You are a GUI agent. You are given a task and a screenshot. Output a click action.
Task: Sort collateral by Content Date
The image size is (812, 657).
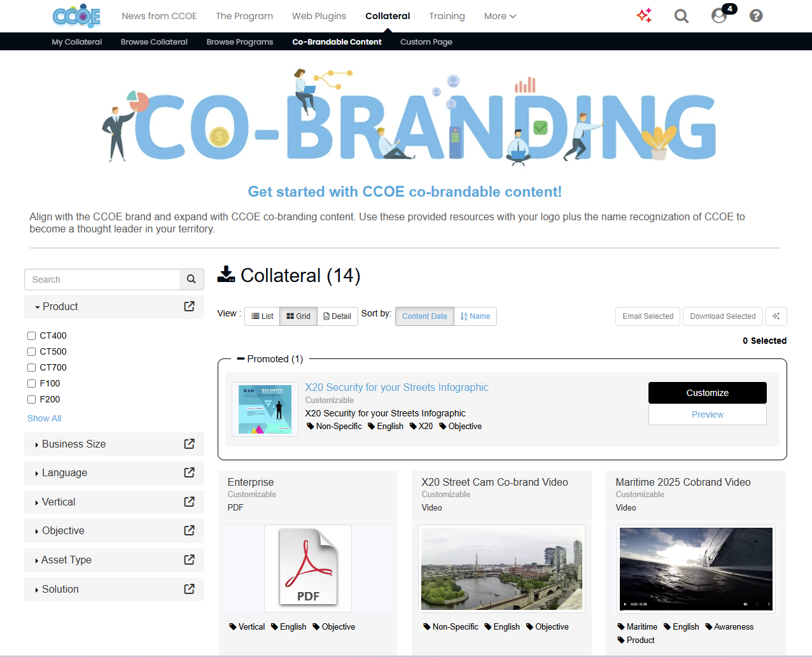click(x=424, y=316)
